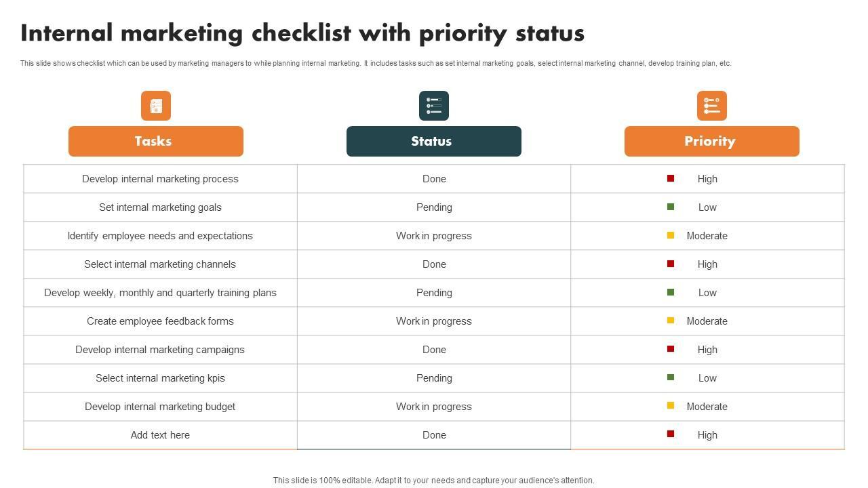Click the slide description paragraph under title

376,63
